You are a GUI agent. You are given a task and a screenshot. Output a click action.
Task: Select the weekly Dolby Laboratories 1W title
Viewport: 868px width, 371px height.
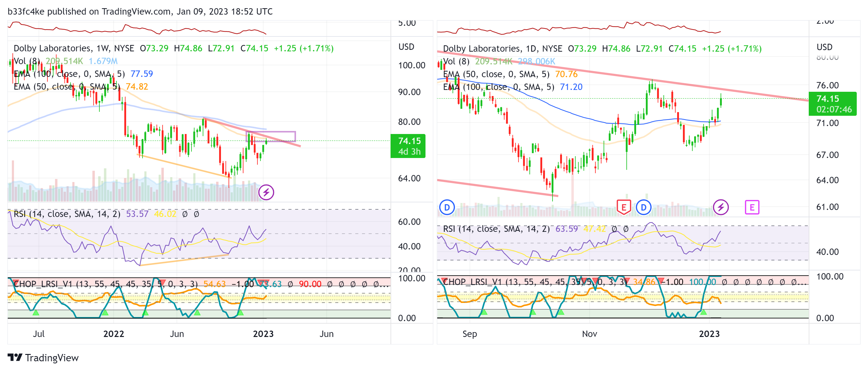coord(74,48)
